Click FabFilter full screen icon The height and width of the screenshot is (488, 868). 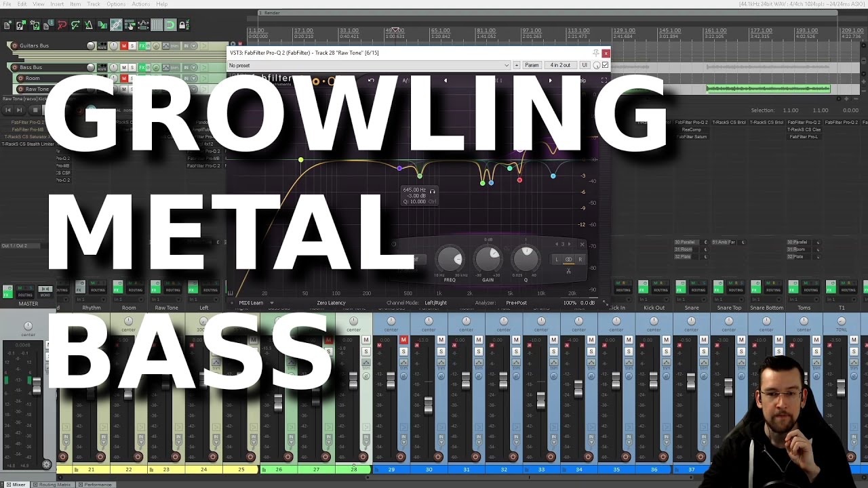pyautogui.click(x=604, y=80)
